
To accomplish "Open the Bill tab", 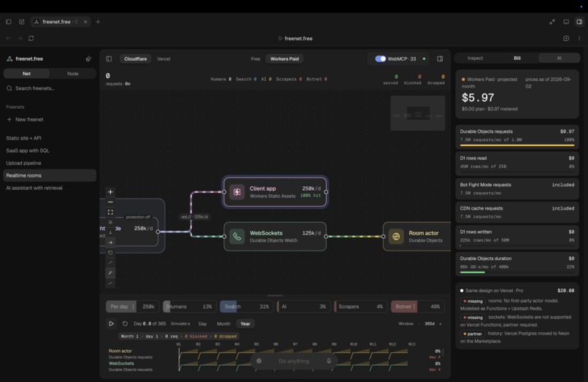I will click(x=517, y=58).
